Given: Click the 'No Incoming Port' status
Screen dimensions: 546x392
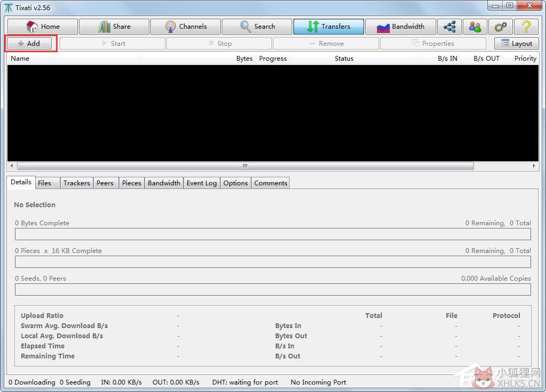Looking at the screenshot, I should [x=318, y=382].
